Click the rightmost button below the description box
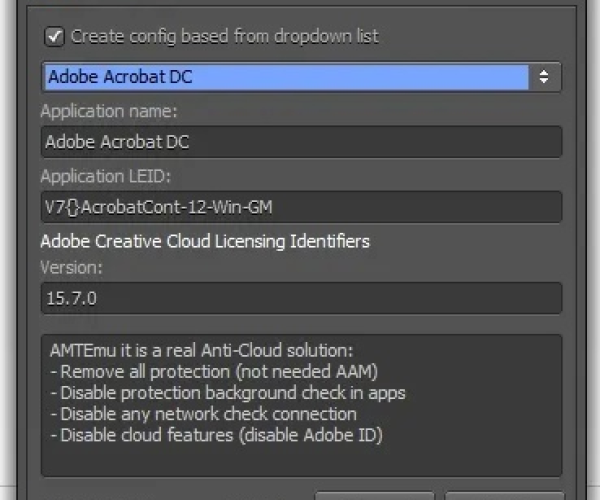Screen dimensions: 600x500 tap(503, 494)
